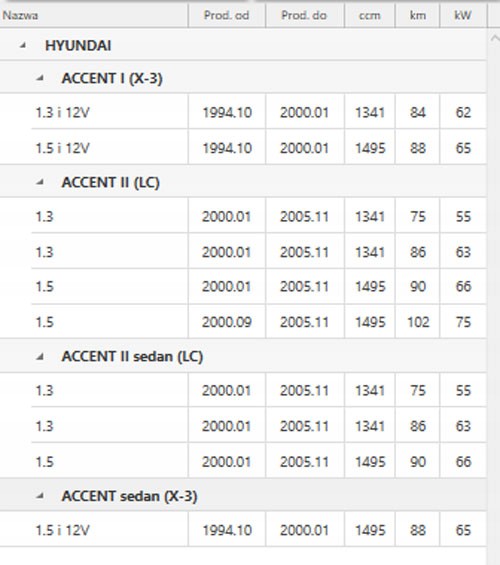The image size is (500, 565).
Task: Sort by the kW column header
Action: 463,15
